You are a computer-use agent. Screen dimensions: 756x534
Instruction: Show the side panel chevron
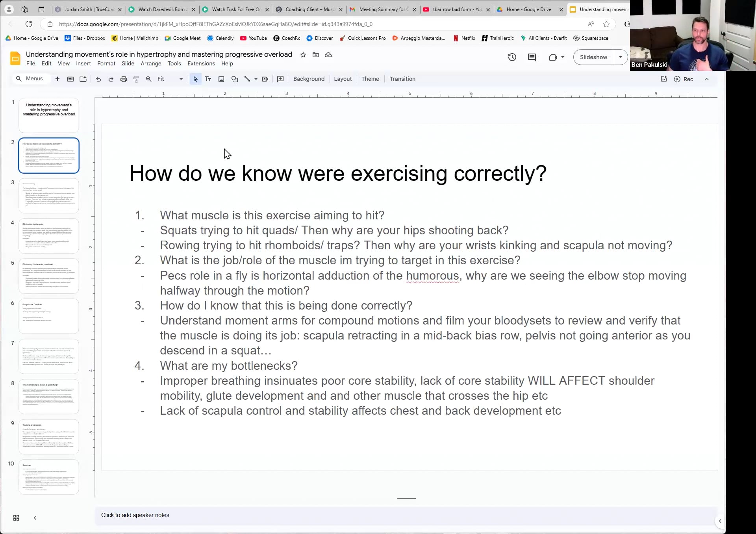pos(720,521)
